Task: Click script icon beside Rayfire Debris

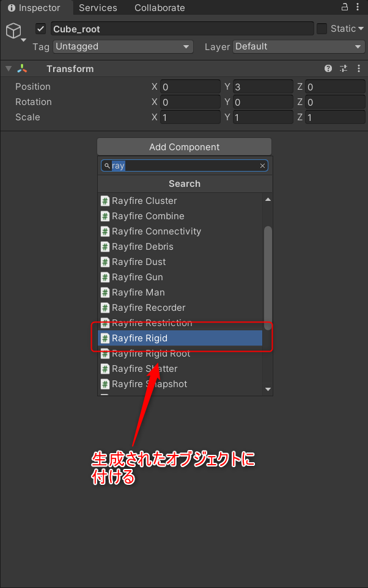Action: click(x=105, y=247)
